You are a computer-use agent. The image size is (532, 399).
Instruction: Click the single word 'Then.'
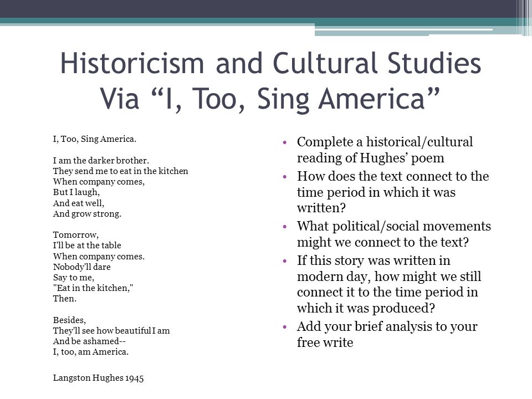[65, 299]
